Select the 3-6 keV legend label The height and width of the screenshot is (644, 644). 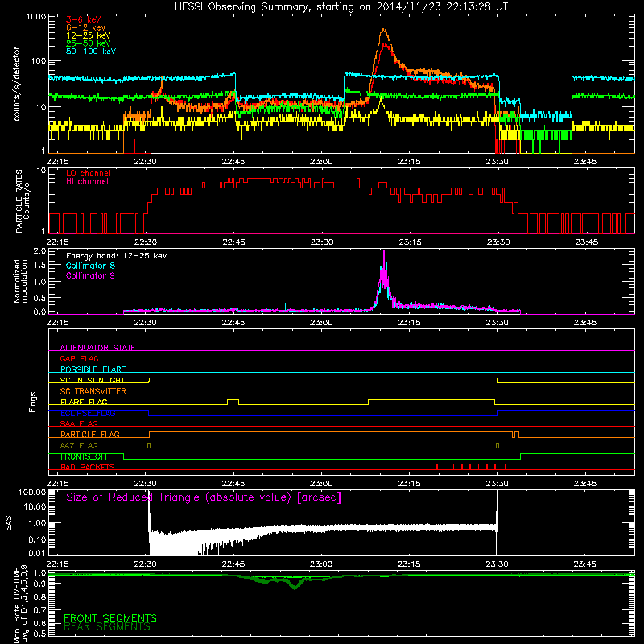point(84,19)
